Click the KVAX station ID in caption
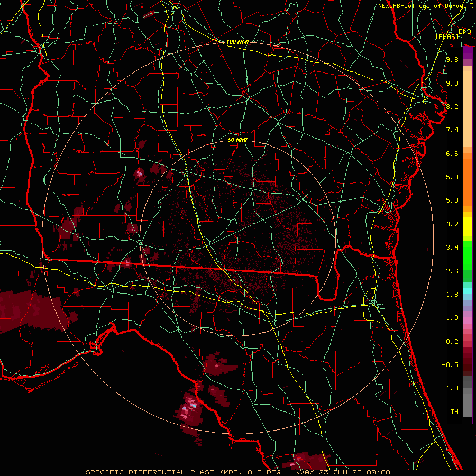 [304, 472]
